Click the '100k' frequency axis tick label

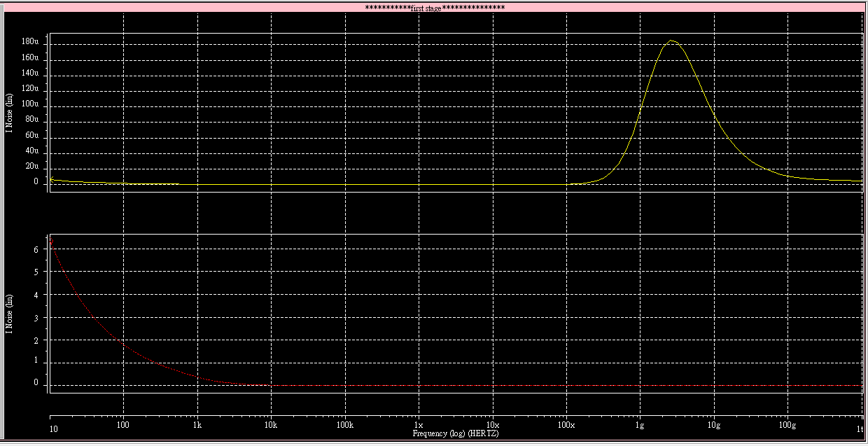coord(344,425)
